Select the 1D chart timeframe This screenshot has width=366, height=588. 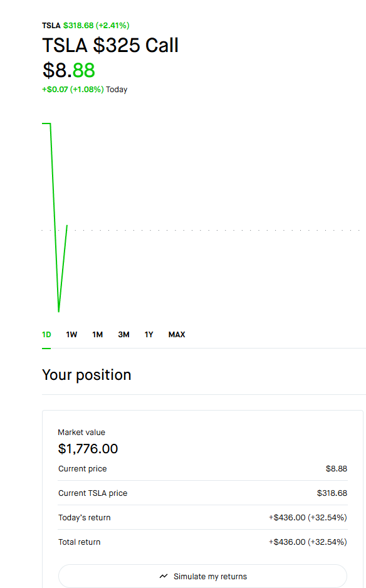pyautogui.click(x=46, y=334)
